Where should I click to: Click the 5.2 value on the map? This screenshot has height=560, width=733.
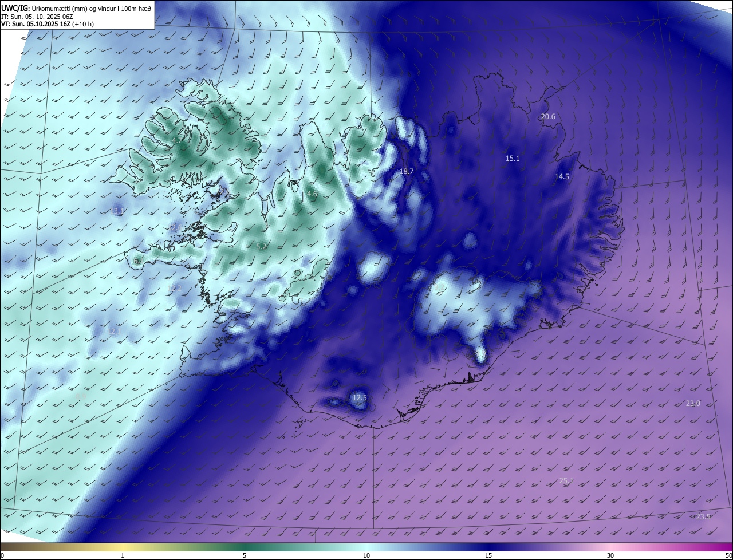pyautogui.click(x=262, y=246)
